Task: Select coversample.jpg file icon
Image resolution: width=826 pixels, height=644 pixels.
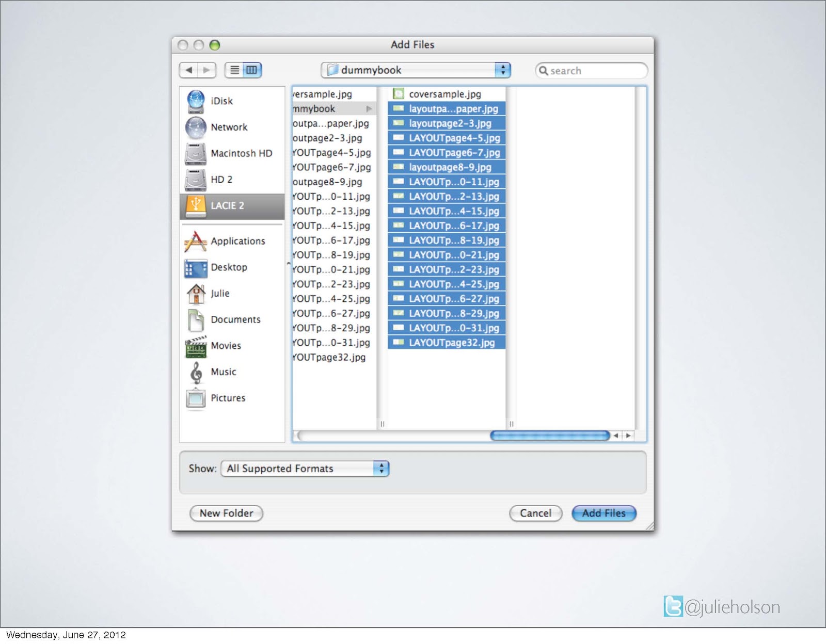Action: tap(398, 94)
